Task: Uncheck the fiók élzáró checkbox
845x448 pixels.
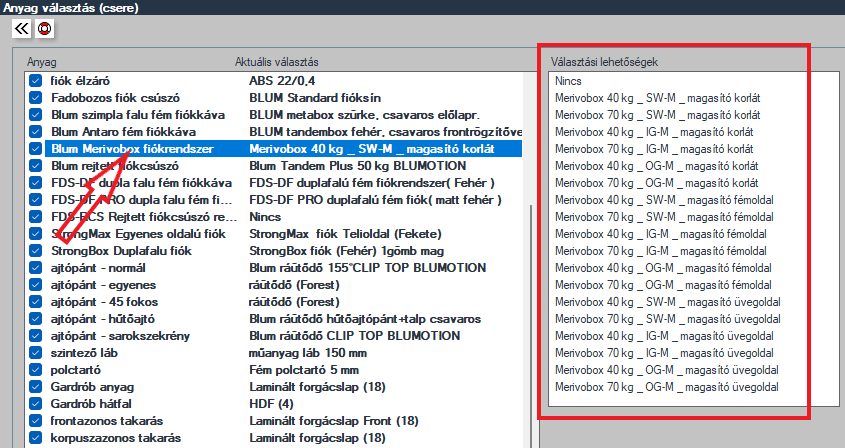Action: pyautogui.click(x=36, y=81)
